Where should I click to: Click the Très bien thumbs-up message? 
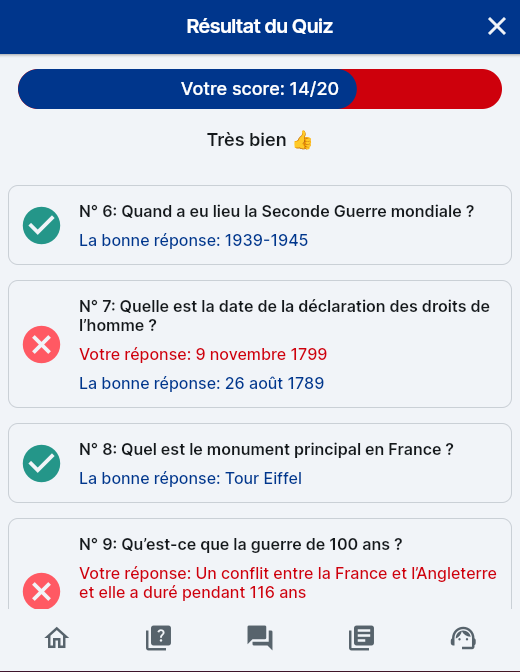click(x=260, y=140)
